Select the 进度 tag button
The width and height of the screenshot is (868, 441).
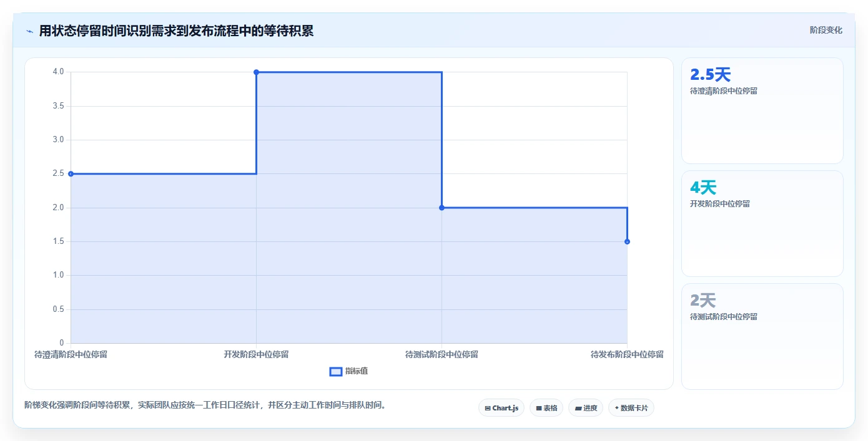[586, 408]
